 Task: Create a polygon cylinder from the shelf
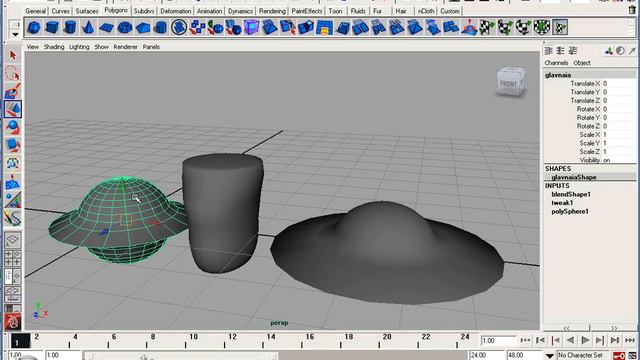click(70, 27)
